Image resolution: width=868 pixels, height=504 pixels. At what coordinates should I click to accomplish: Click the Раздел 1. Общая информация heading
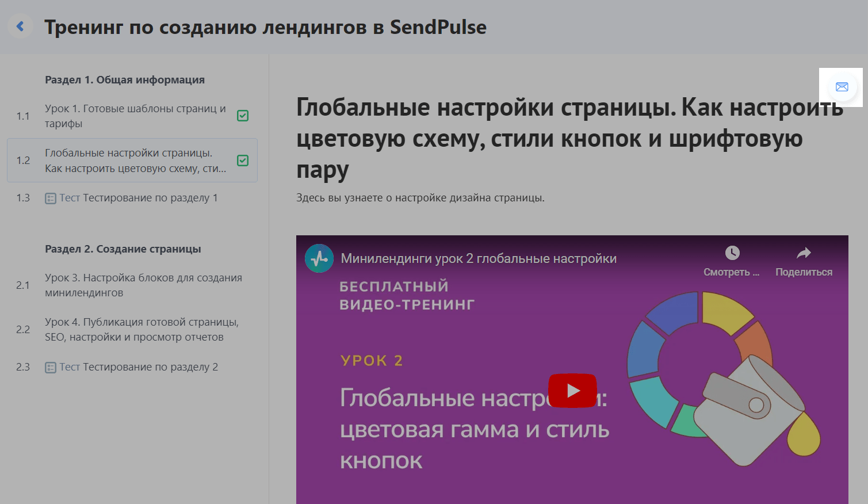coord(125,80)
